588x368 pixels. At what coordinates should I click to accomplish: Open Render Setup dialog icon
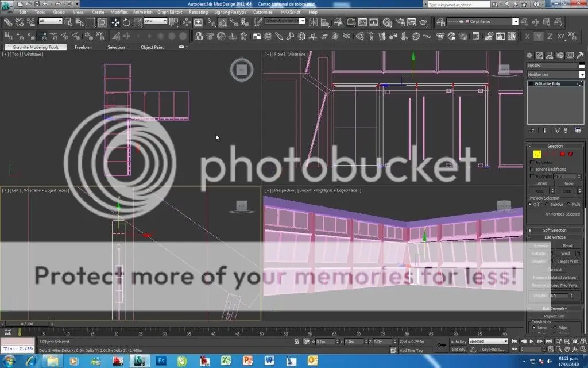pyautogui.click(x=400, y=22)
